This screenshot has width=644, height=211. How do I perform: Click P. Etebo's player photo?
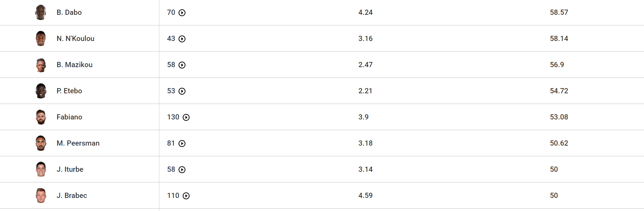(x=41, y=91)
